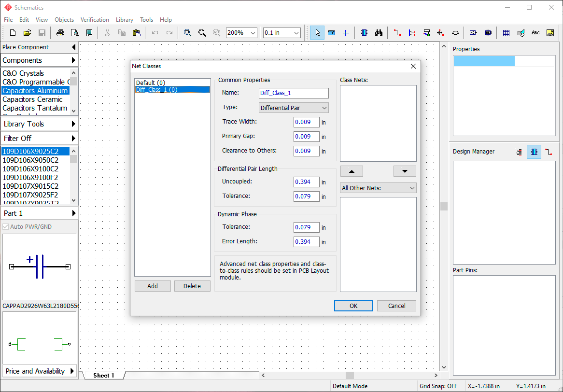Select the Default Mode arrow tool

(x=317, y=33)
